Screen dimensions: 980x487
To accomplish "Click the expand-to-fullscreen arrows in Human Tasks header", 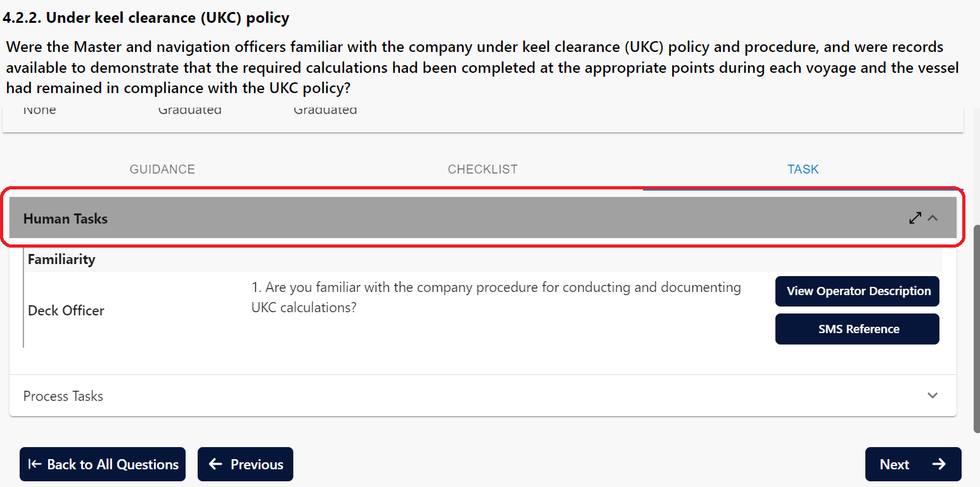I will pos(915,218).
